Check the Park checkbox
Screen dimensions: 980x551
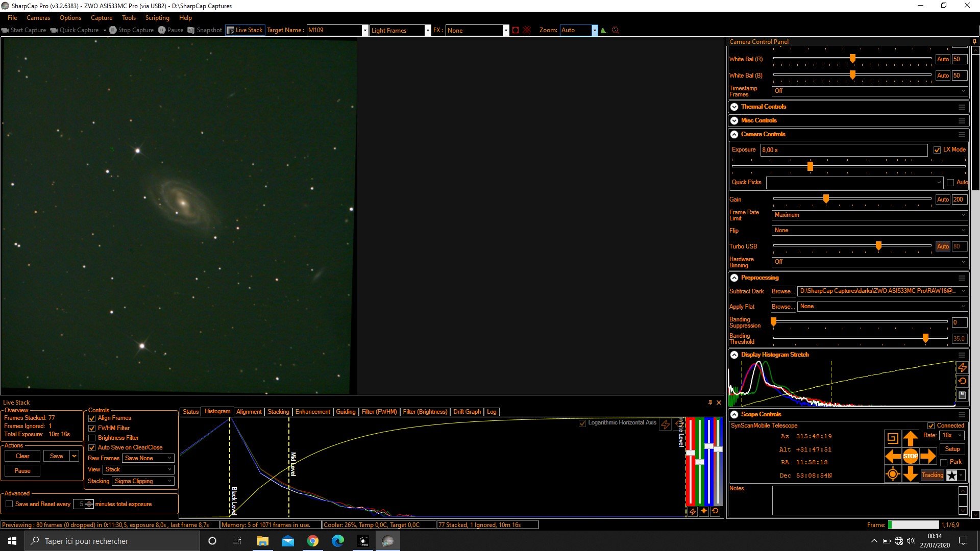tap(944, 463)
